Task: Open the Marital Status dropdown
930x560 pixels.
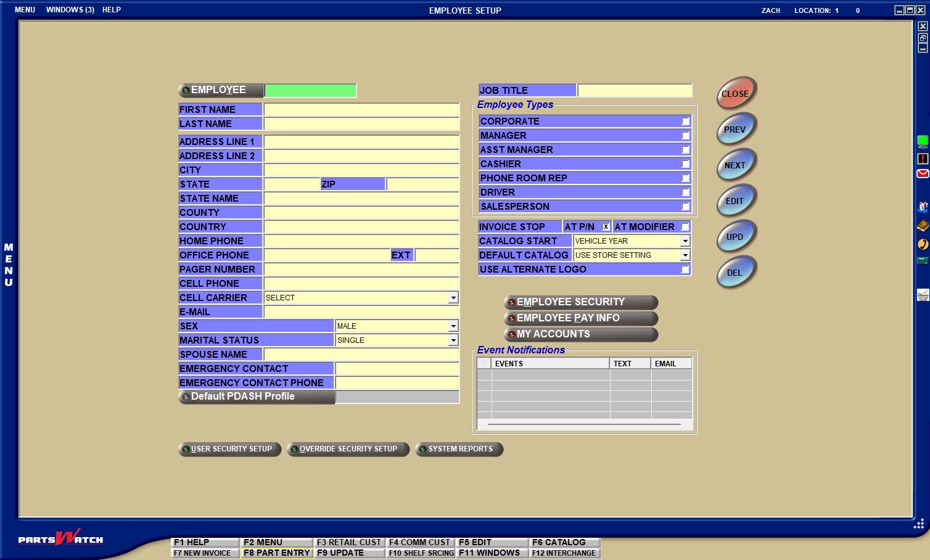Action: click(x=453, y=340)
